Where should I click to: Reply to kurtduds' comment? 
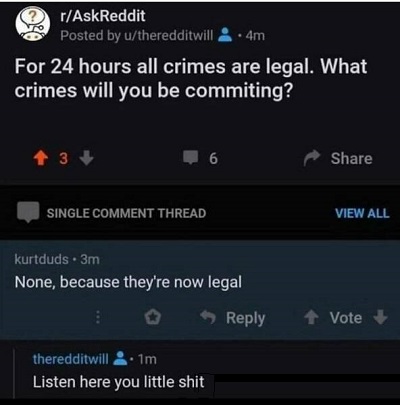233,318
